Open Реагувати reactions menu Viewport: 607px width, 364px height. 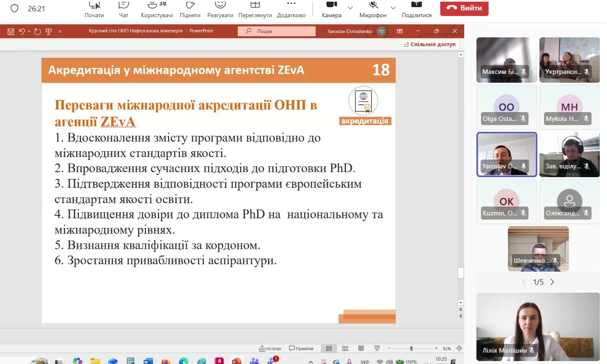pyautogui.click(x=220, y=9)
